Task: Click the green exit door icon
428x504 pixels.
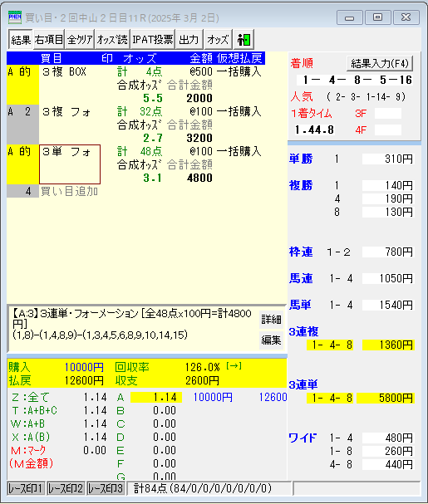Action: tap(244, 40)
